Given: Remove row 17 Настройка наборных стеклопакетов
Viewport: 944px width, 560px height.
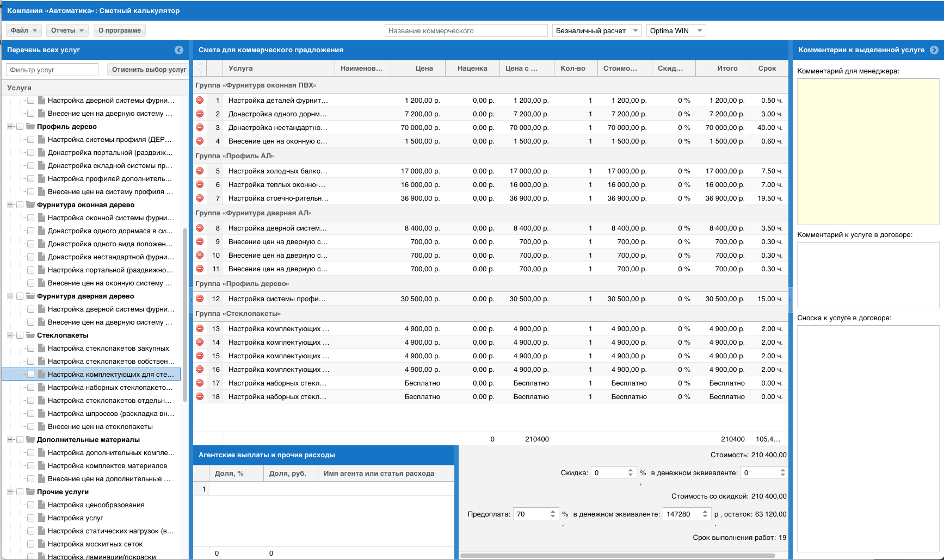Looking at the screenshot, I should tap(200, 383).
